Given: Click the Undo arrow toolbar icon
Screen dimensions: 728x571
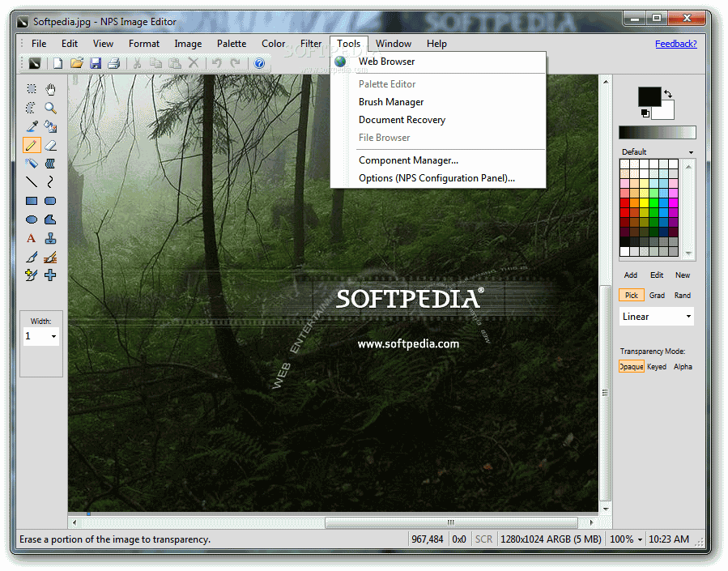Looking at the screenshot, I should pyautogui.click(x=217, y=63).
